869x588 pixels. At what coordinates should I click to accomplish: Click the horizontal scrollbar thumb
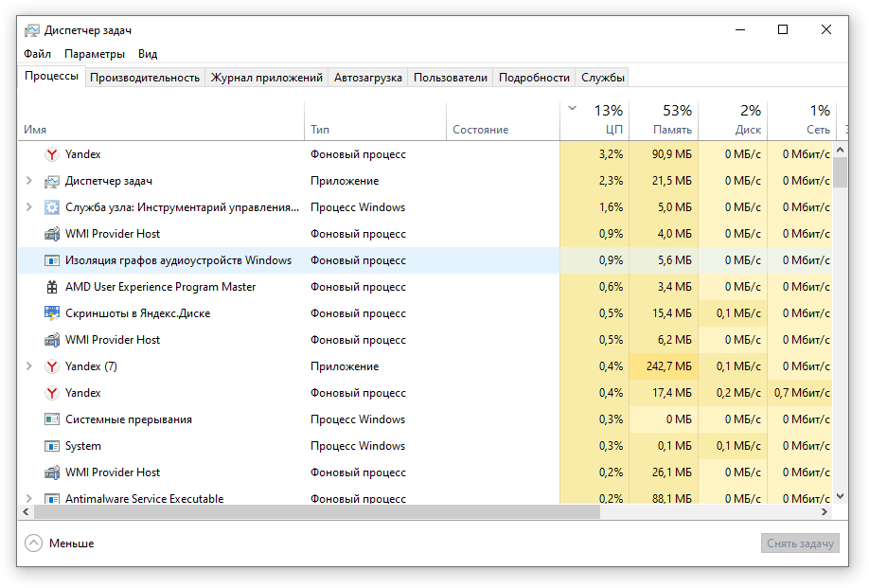pos(317,512)
